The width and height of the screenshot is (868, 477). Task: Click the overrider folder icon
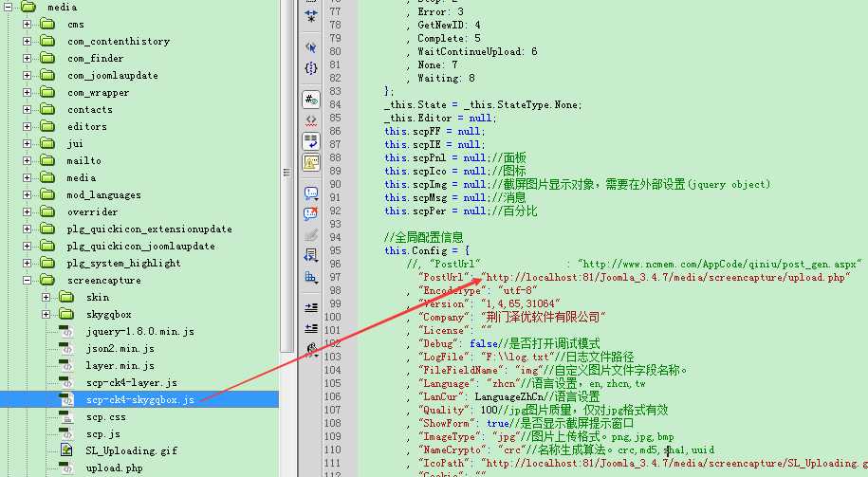point(47,211)
